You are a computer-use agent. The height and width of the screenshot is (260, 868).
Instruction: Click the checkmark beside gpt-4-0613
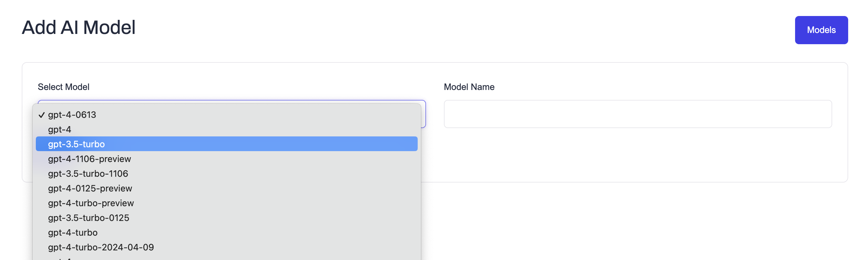tap(42, 115)
